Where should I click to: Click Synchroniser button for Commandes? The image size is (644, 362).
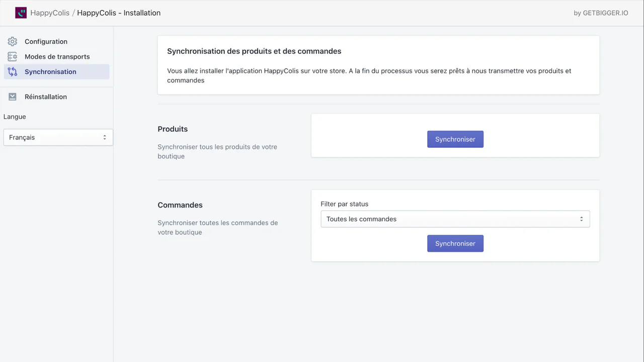(x=455, y=243)
